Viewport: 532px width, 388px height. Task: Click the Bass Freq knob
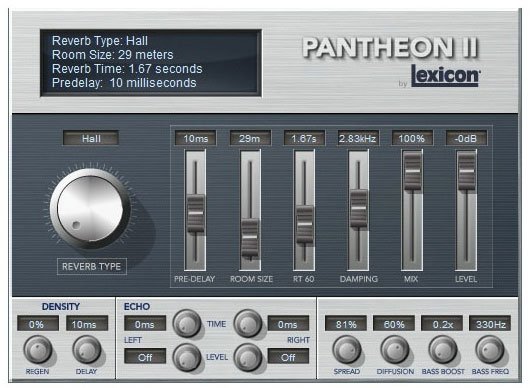pyautogui.click(x=490, y=349)
